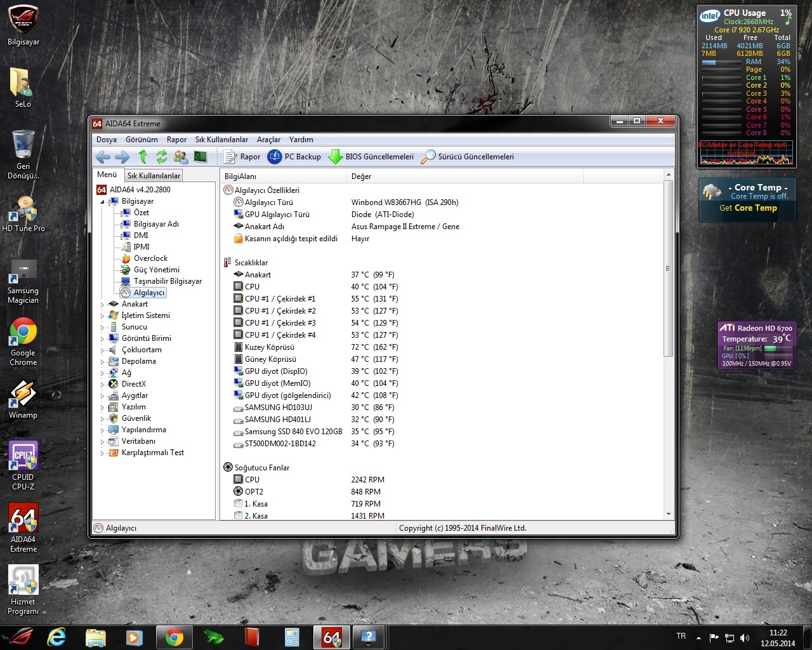Open the Sık Kullanılanlar menu
The height and width of the screenshot is (650, 812).
click(x=221, y=140)
